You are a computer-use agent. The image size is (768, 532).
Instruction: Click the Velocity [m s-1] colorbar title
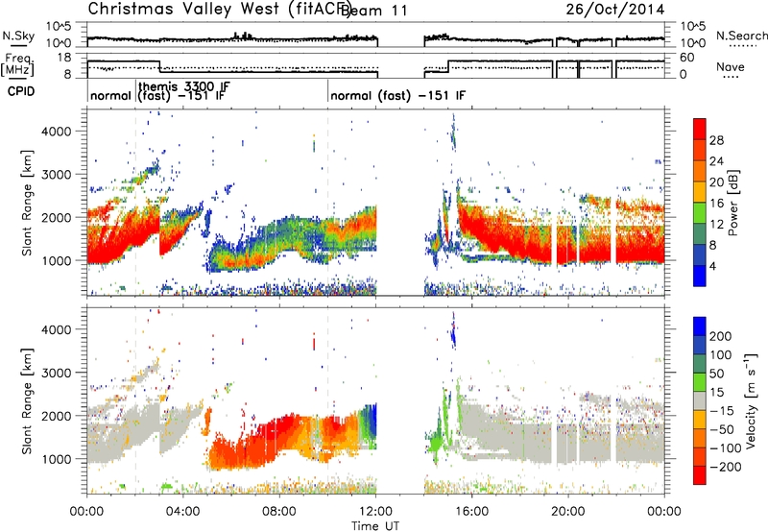point(752,400)
